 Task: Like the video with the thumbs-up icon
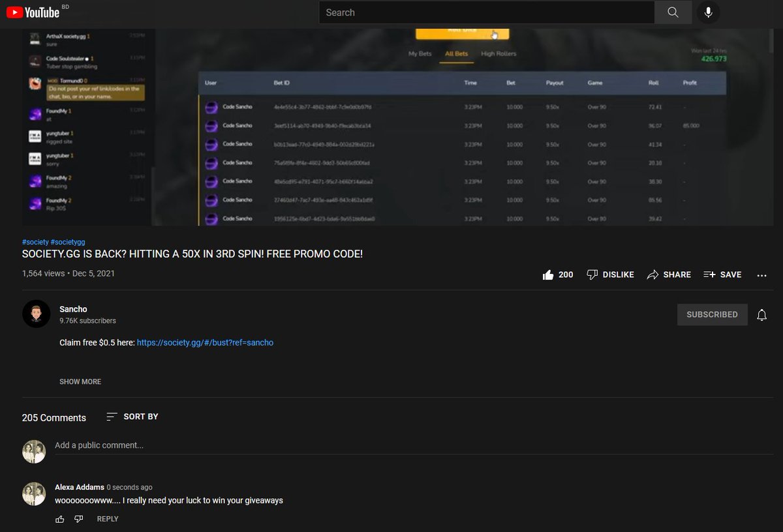point(548,275)
